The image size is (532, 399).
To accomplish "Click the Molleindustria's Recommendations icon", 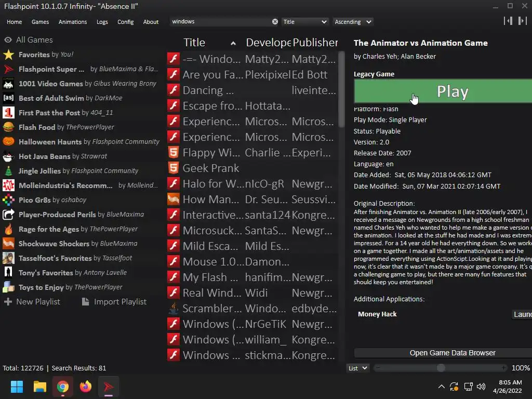I will [8, 185].
